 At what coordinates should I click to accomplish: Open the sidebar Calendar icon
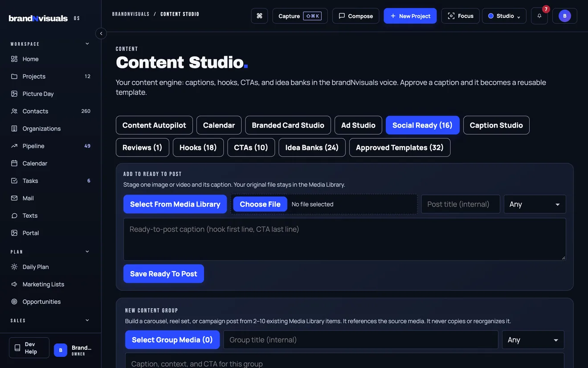coord(14,163)
